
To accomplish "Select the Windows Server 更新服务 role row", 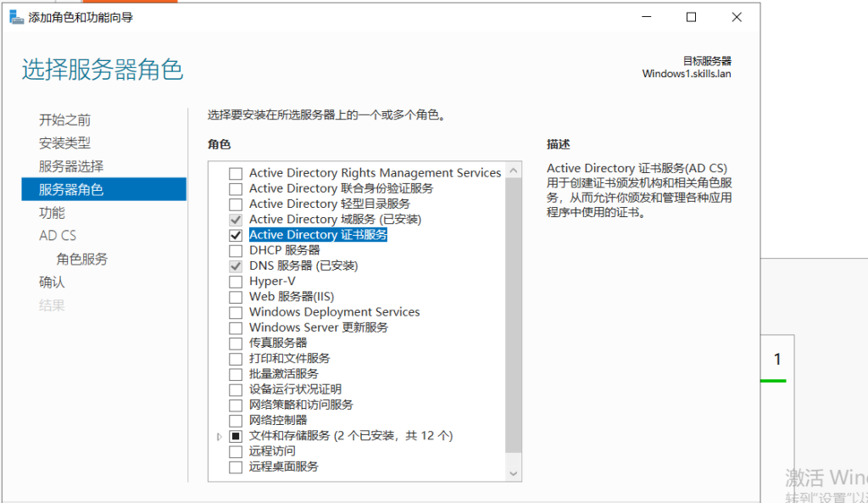I will (318, 327).
